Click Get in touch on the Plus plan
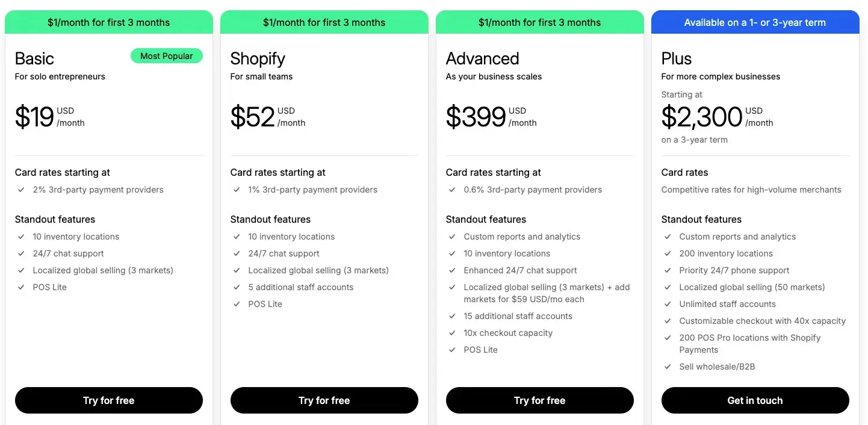The image size is (868, 425). [755, 400]
